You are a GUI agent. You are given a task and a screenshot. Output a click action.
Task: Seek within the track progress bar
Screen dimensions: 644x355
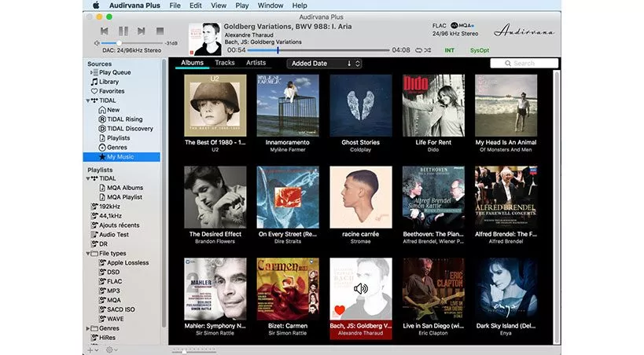pos(318,50)
